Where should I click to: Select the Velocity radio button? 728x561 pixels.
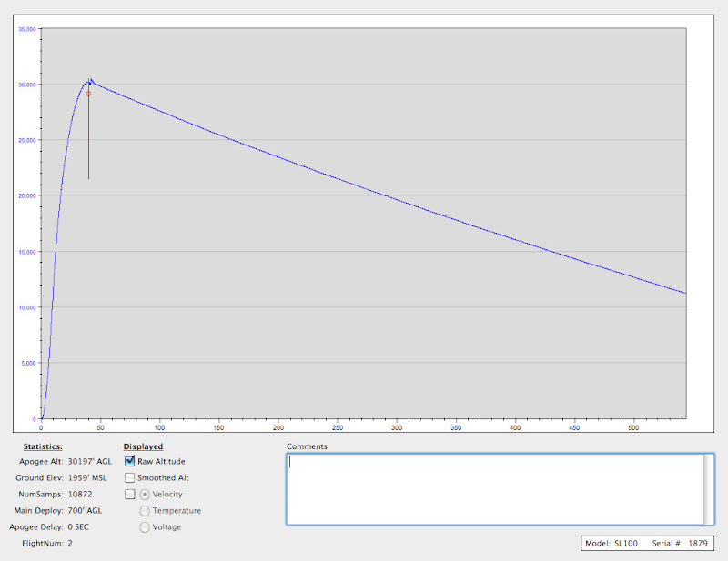pos(145,495)
